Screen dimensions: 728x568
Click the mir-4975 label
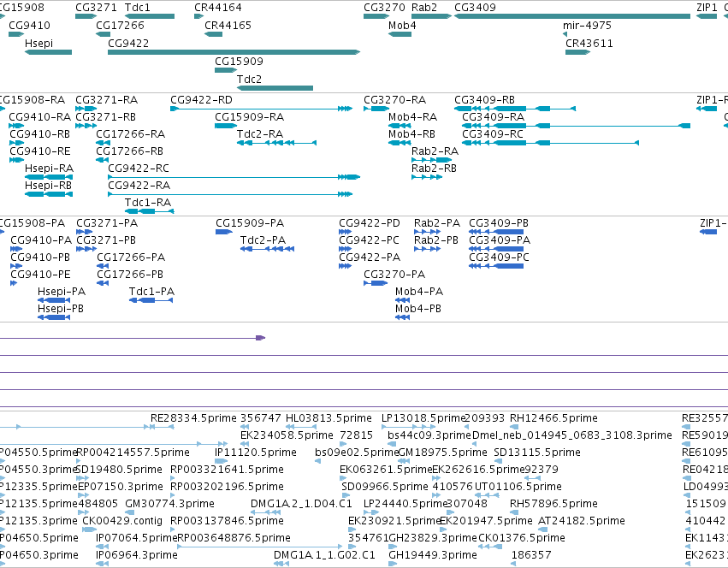(587, 26)
